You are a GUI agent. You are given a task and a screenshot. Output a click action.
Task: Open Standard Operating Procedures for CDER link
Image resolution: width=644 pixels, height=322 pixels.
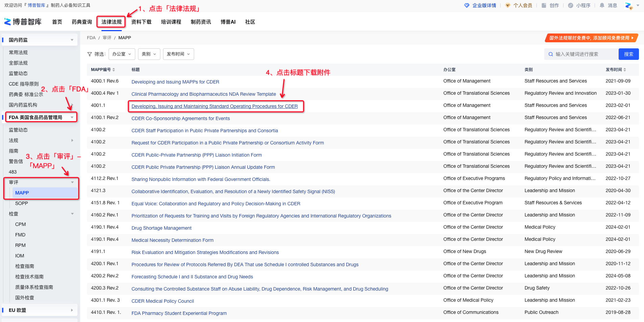tap(215, 106)
